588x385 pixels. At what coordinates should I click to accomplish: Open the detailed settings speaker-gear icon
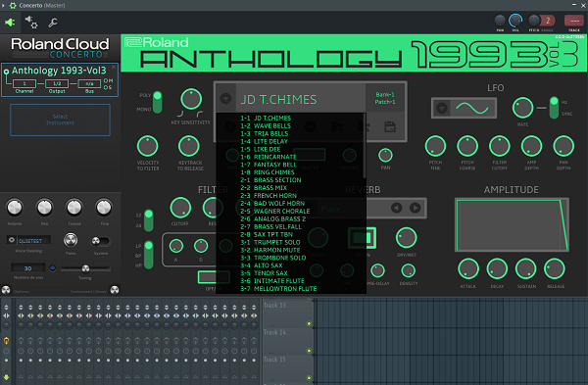coord(31,23)
